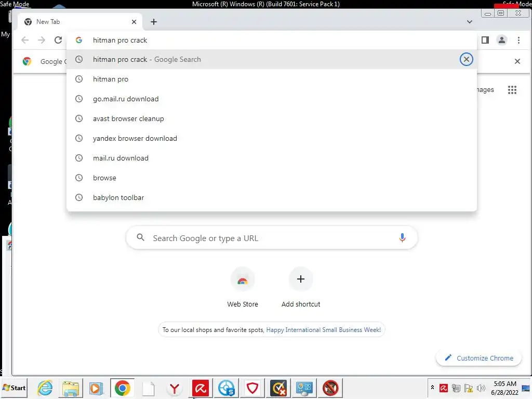Select the 'mail.ru download' suggestion
Image resolution: width=532 pixels, height=399 pixels.
pyautogui.click(x=271, y=158)
